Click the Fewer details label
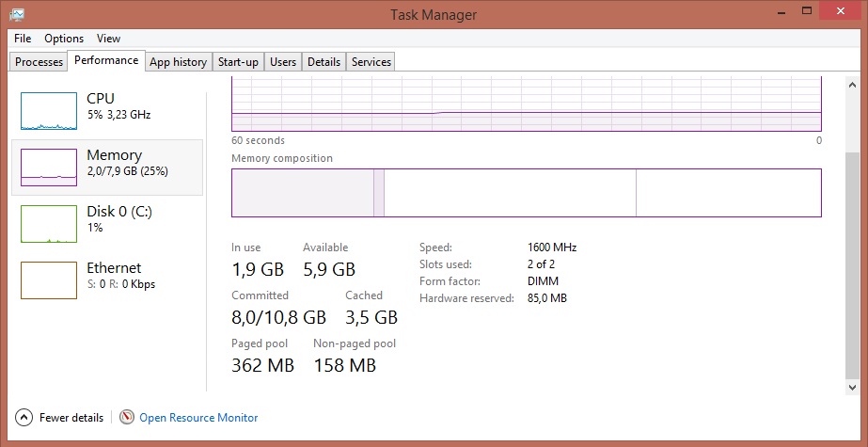Viewport: 868px width, 447px height. (71, 418)
